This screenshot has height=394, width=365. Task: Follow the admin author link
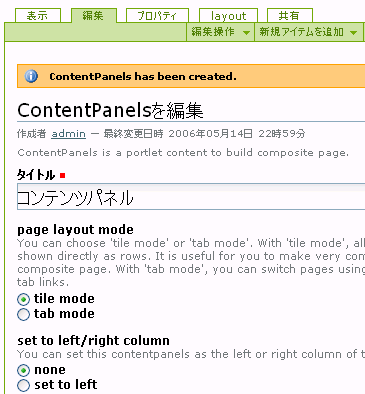(69, 134)
